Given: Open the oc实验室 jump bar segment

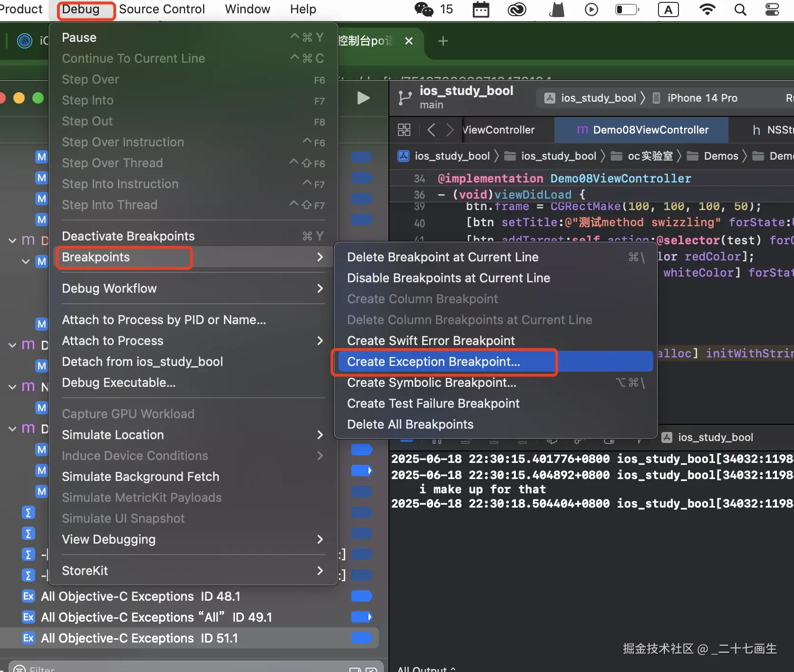Looking at the screenshot, I should 642,156.
